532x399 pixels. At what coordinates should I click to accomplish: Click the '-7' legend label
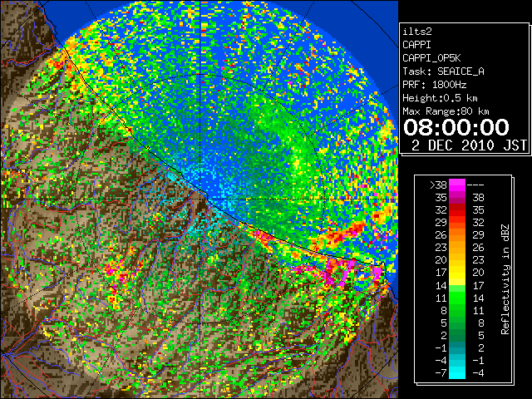441,372
